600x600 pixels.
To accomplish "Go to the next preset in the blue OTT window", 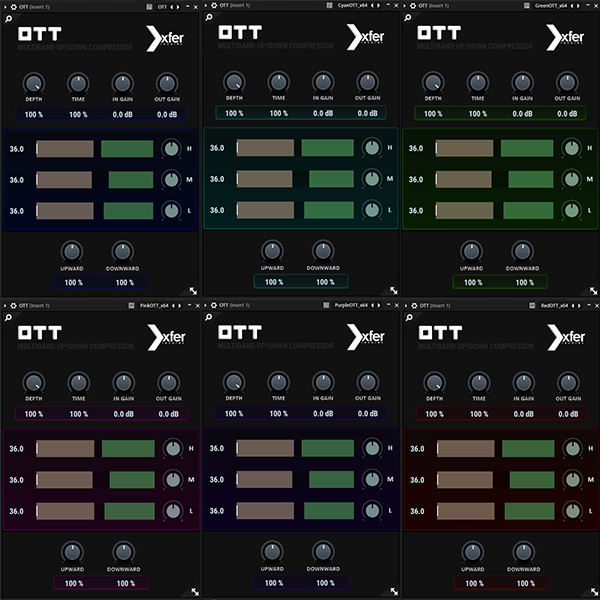I will (x=178, y=7).
